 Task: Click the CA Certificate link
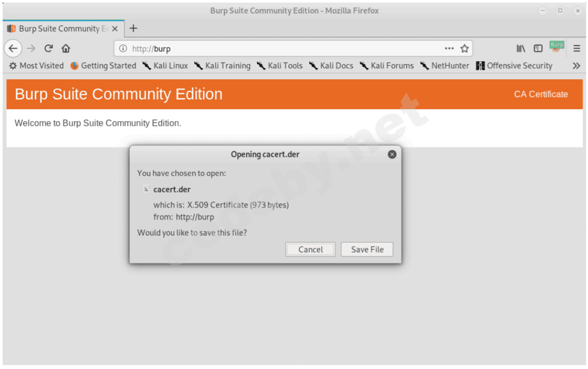(x=541, y=94)
